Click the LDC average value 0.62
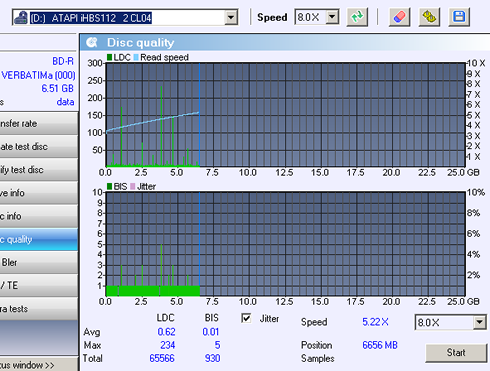Image resolution: width=490 pixels, height=371 pixels. coord(166,332)
